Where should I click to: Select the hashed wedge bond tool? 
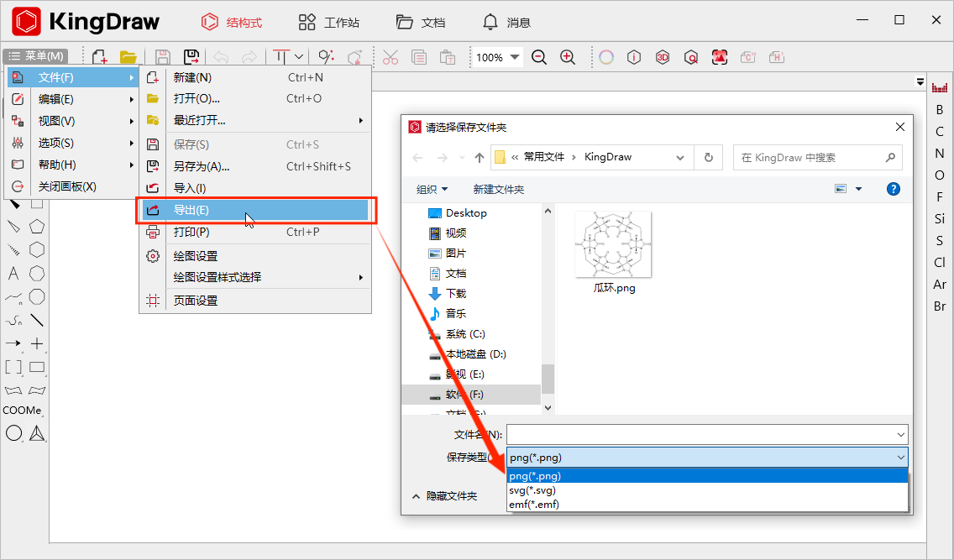13,249
